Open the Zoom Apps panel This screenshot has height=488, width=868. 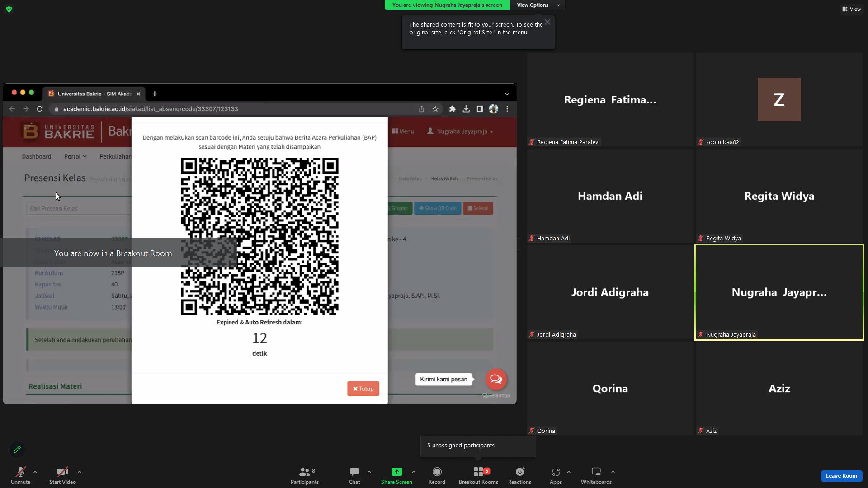point(556,475)
